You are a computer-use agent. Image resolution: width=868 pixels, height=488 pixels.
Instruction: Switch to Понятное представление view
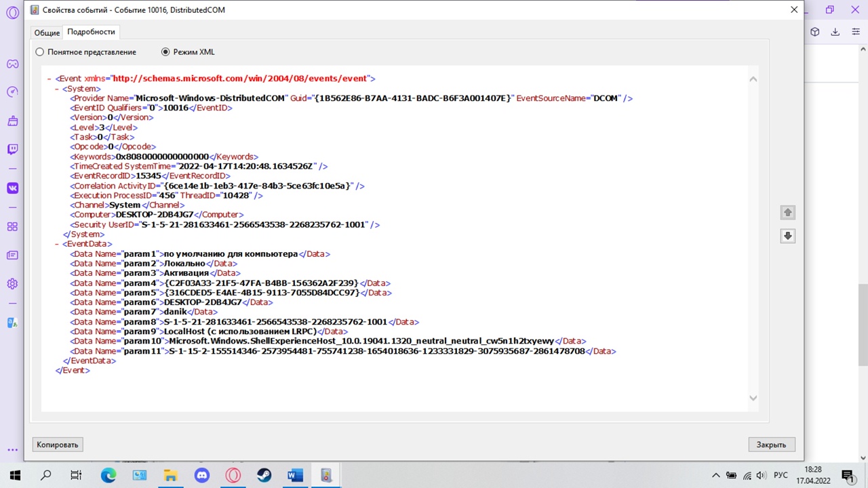39,52
